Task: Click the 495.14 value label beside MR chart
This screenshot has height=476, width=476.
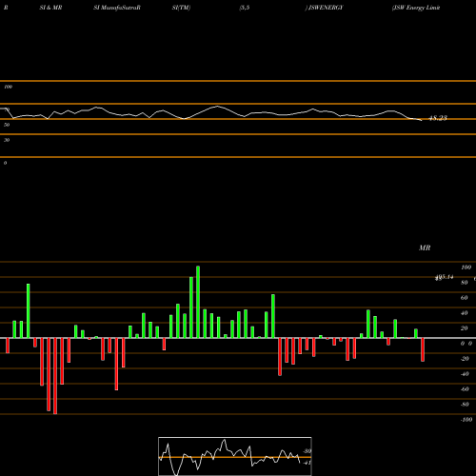Action: (445, 277)
